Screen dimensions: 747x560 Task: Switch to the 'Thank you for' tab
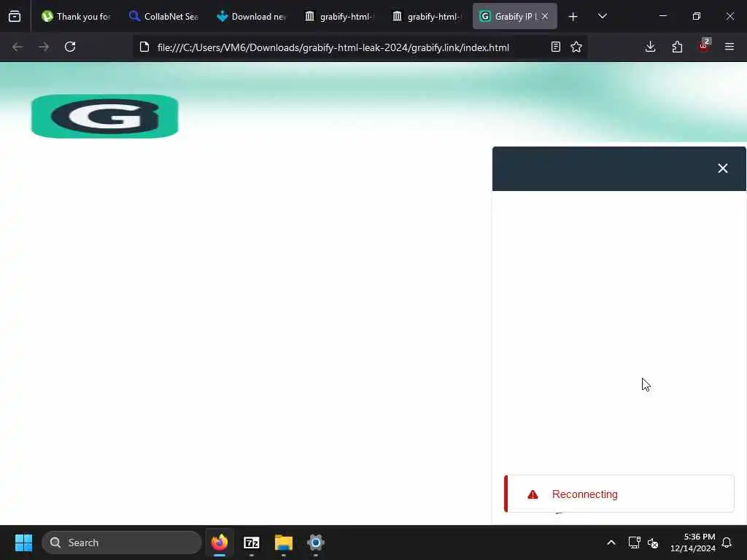point(76,17)
